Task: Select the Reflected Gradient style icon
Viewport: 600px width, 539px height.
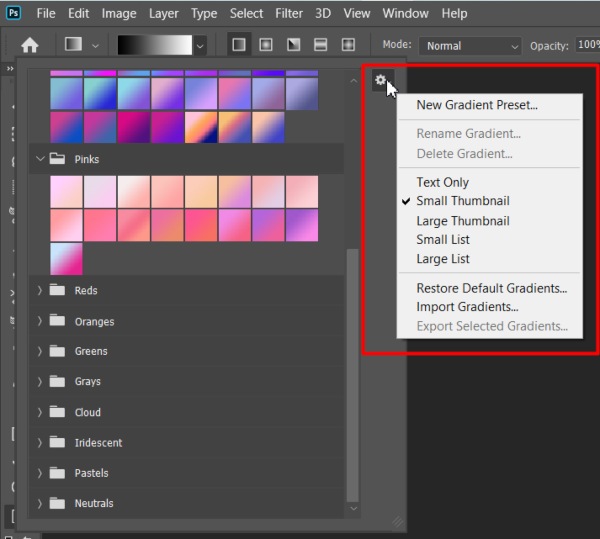Action: coord(321,46)
